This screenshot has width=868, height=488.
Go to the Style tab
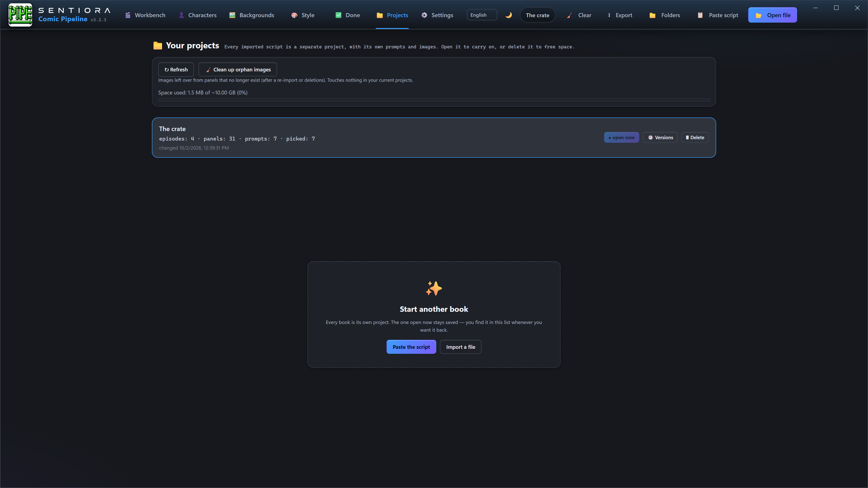pos(303,15)
